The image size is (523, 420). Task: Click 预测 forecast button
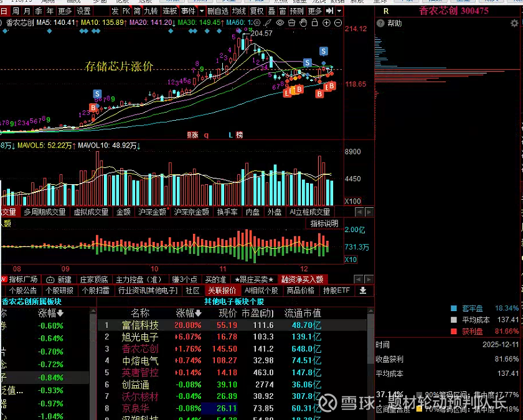(296, 11)
